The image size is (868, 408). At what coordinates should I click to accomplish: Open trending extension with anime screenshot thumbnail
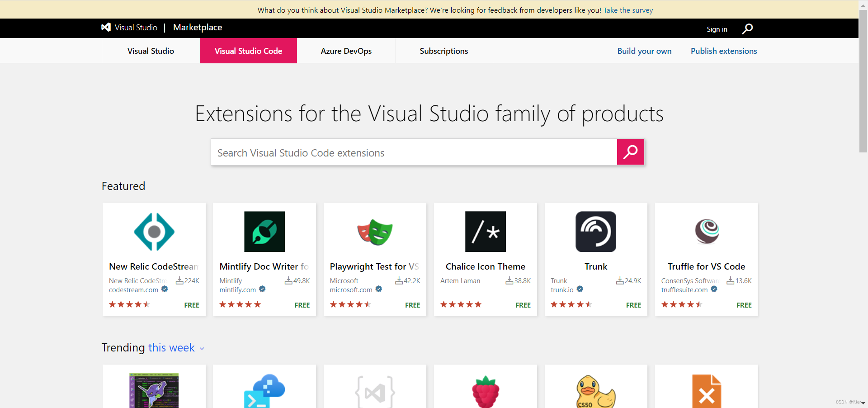[154, 390]
